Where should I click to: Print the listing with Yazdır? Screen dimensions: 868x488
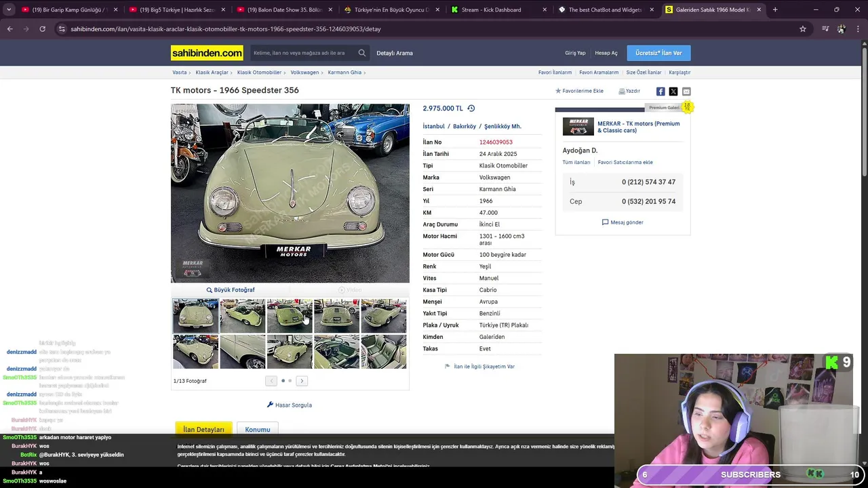tap(629, 91)
